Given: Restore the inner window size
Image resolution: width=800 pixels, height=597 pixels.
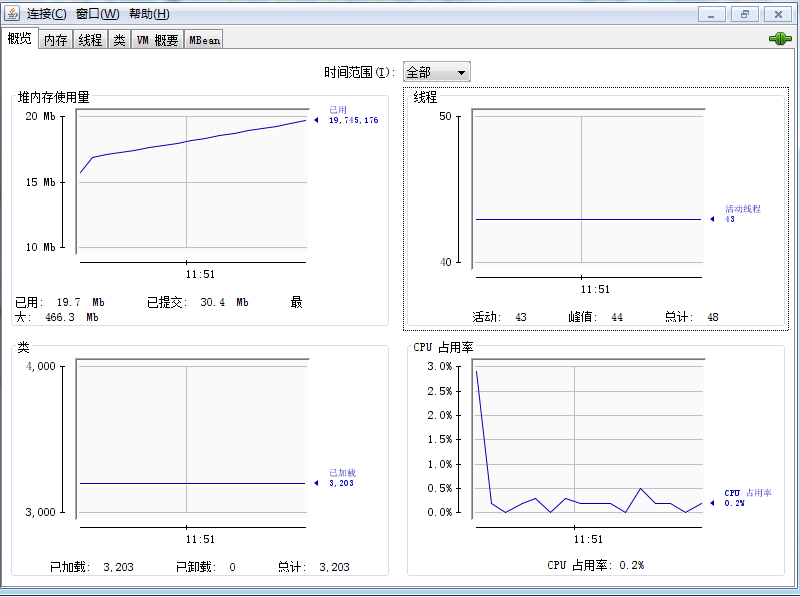Looking at the screenshot, I should pos(745,14).
